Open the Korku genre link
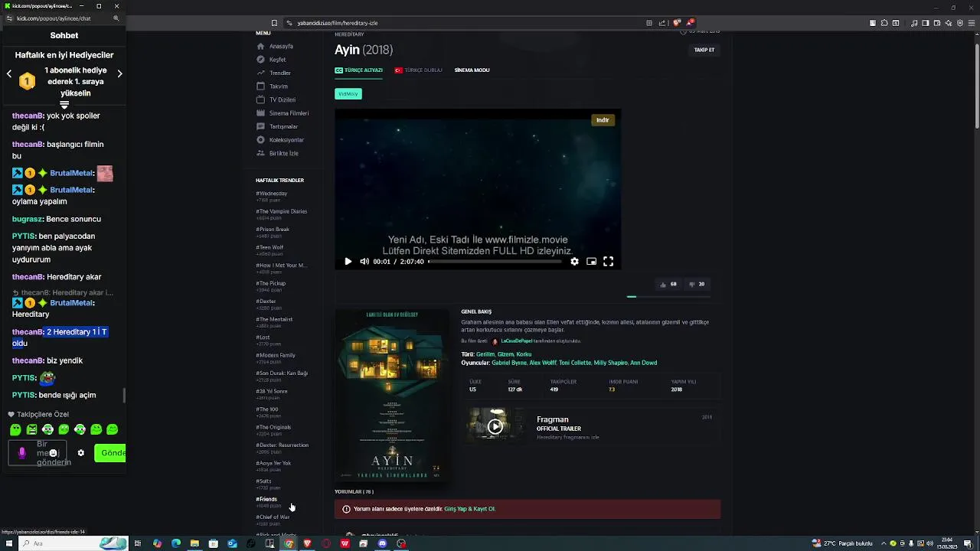The height and width of the screenshot is (551, 980). pyautogui.click(x=524, y=354)
